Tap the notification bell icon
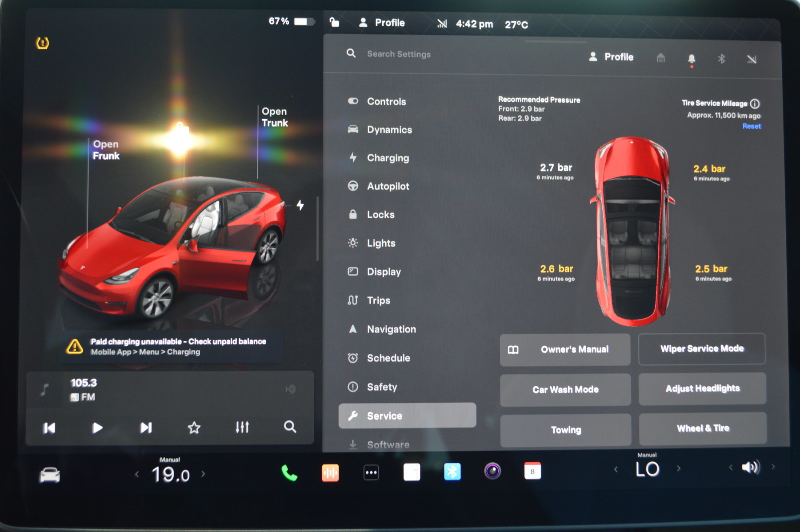 coord(692,59)
